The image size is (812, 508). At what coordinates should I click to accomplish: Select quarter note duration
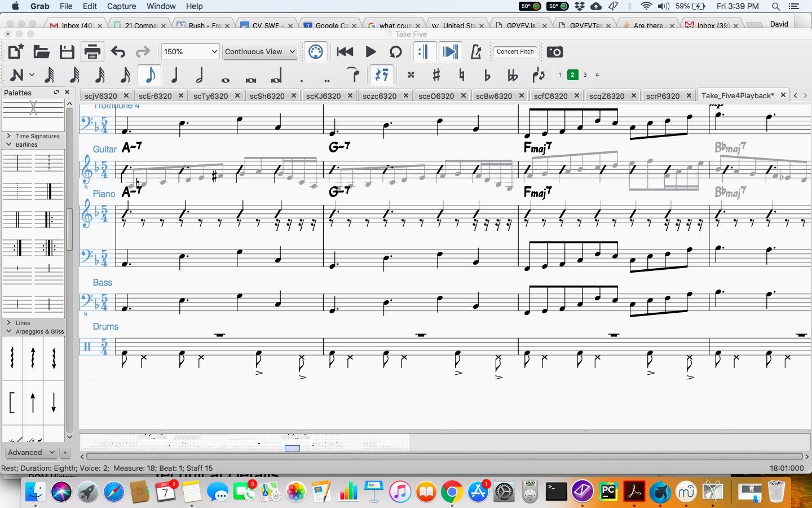pos(175,75)
